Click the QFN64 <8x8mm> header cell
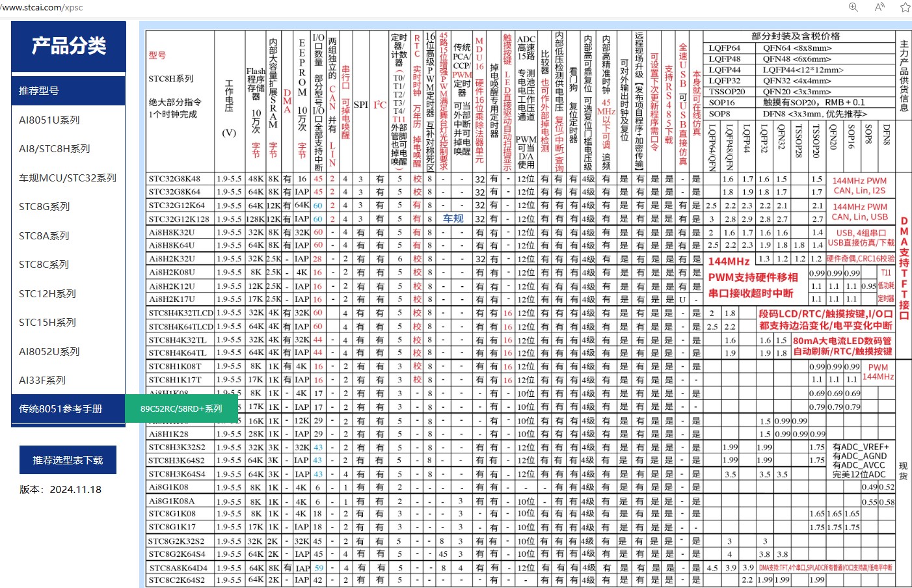 click(798, 48)
